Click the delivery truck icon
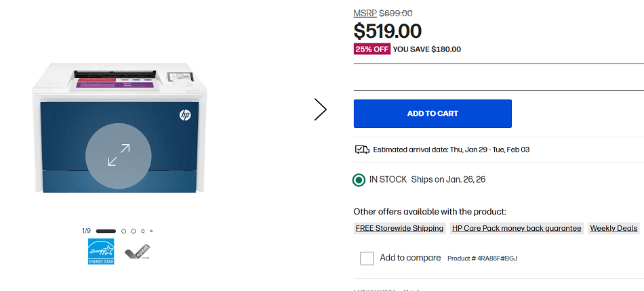The height and width of the screenshot is (291, 644). (362, 150)
